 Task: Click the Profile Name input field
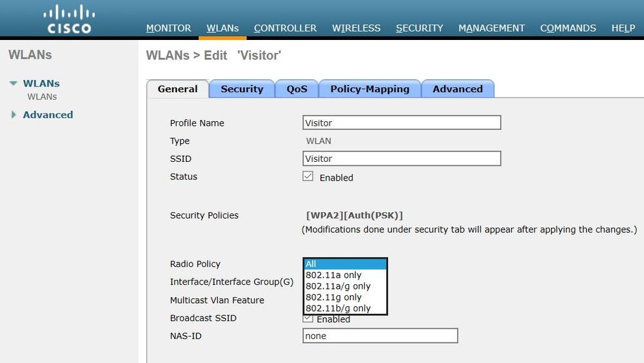click(x=402, y=123)
